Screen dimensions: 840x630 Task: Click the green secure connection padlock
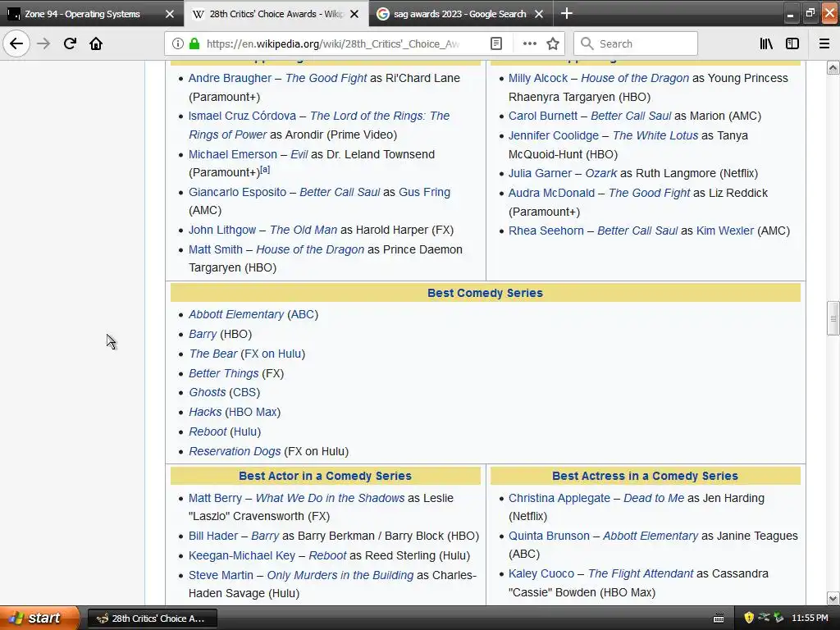tap(194, 43)
